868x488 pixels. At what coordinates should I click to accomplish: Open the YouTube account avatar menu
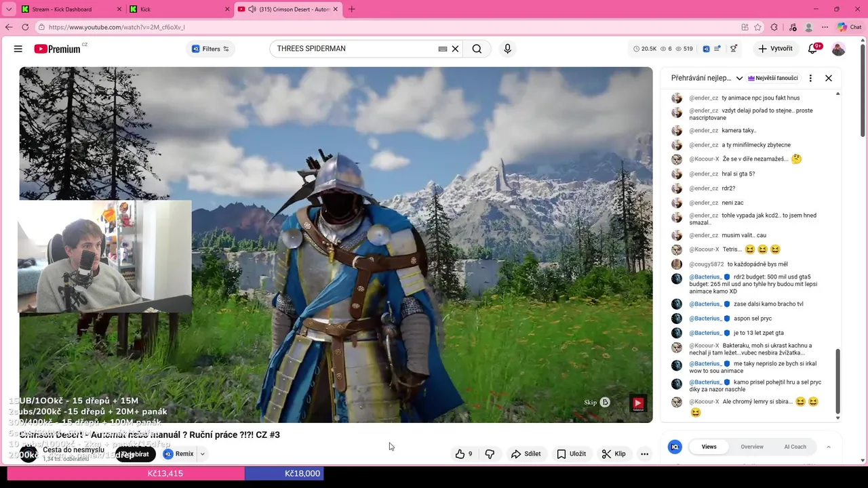pyautogui.click(x=839, y=49)
